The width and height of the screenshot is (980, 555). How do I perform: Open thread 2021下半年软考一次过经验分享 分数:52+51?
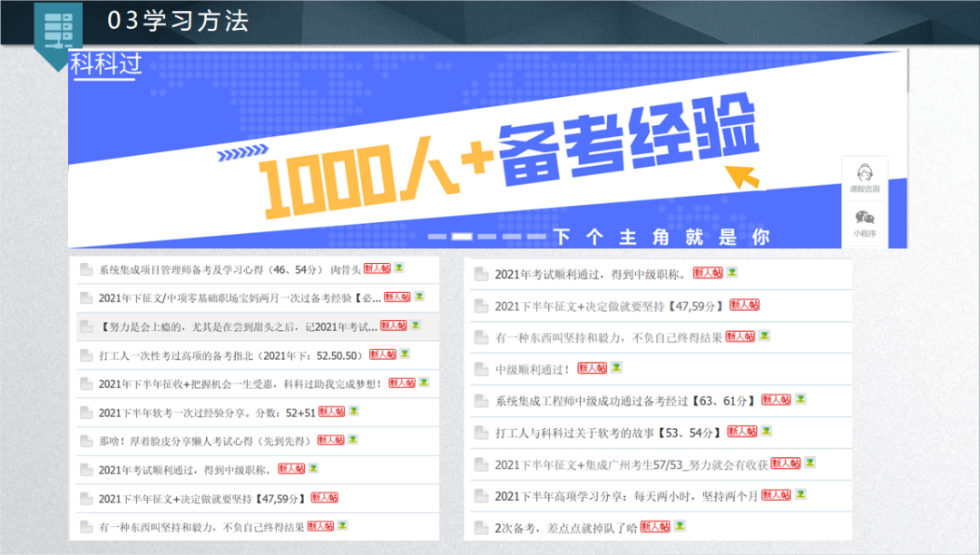tap(207, 413)
